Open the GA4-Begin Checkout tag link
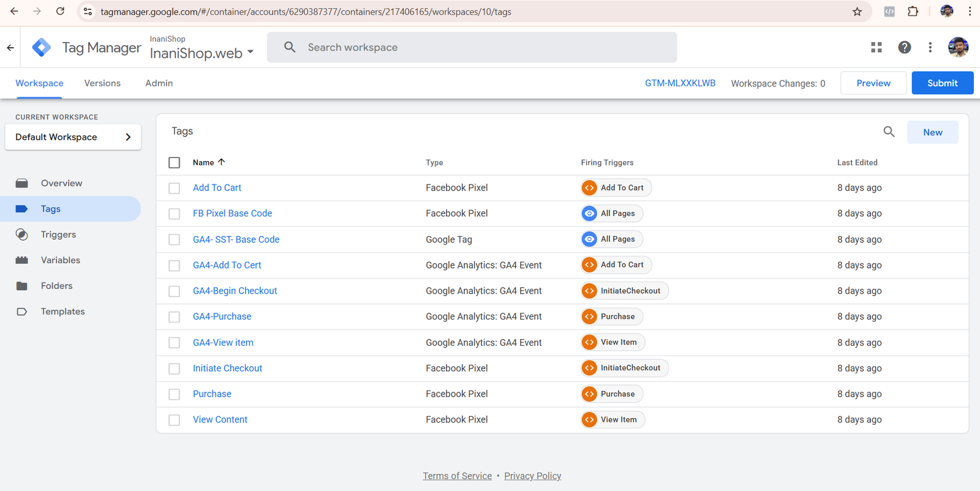This screenshot has width=980, height=491. (235, 291)
